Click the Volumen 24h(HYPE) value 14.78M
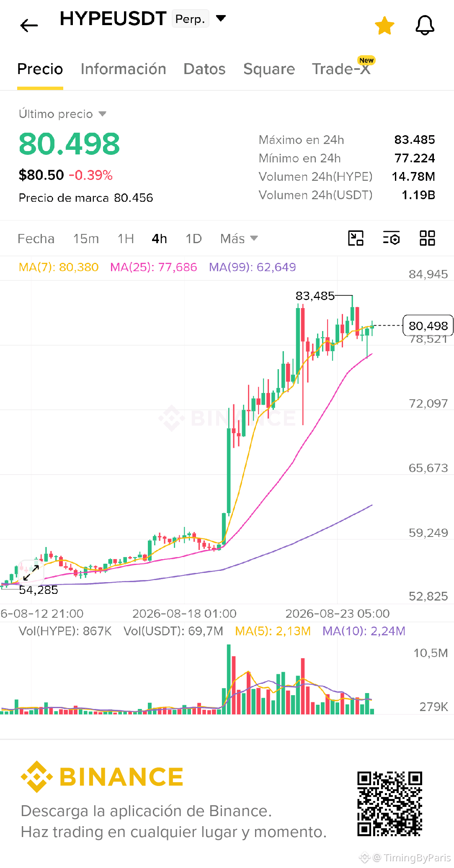This screenshot has height=868, width=454. [x=413, y=177]
